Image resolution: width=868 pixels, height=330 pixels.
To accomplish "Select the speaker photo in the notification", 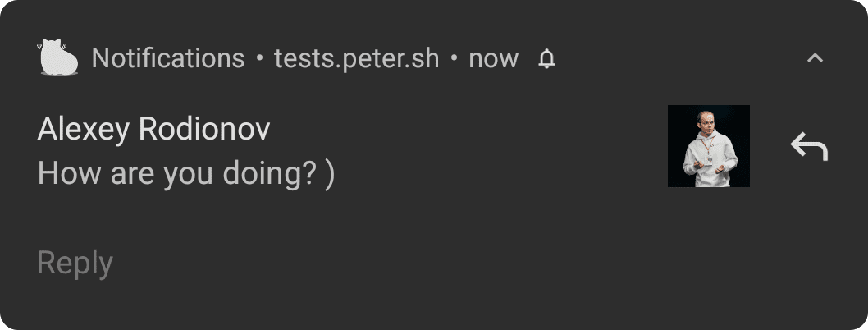I will click(708, 146).
